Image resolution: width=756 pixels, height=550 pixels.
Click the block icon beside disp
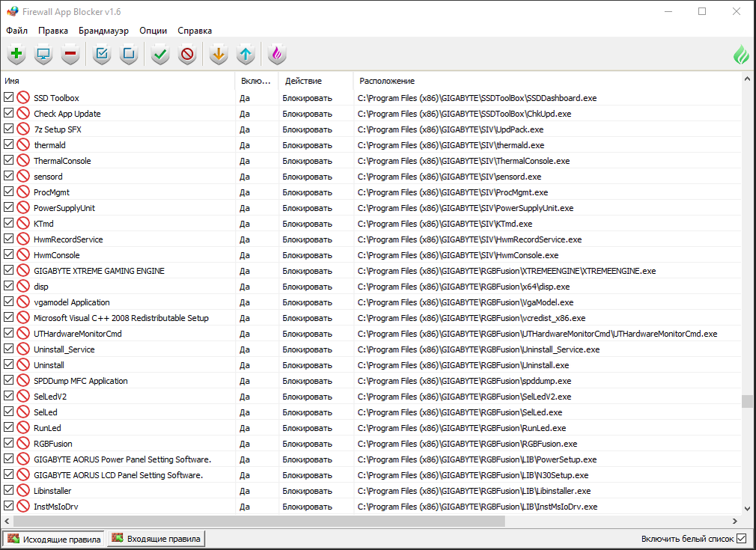(23, 287)
